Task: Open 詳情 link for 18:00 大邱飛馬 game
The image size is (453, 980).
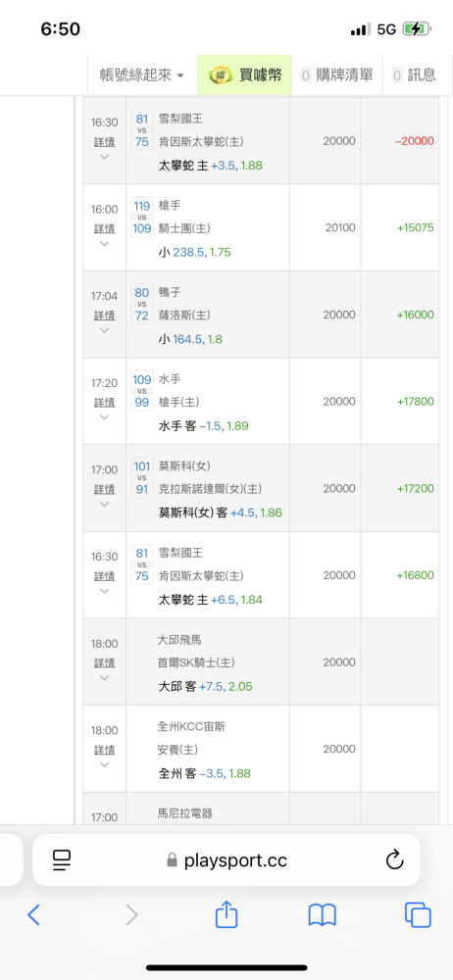Action: pyautogui.click(x=105, y=662)
